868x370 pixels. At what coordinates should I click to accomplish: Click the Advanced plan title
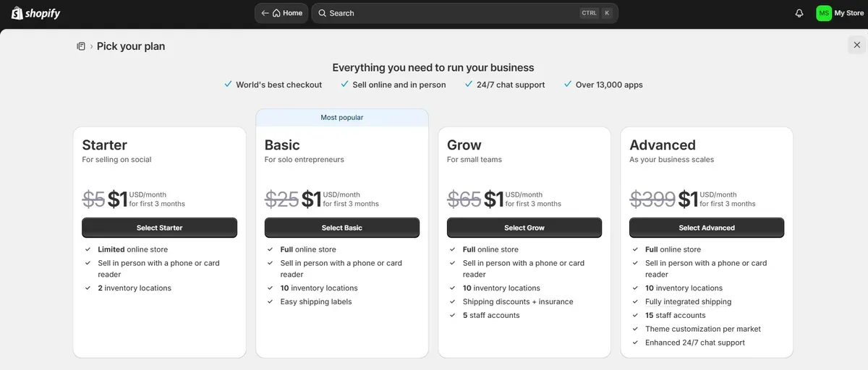[x=663, y=145]
